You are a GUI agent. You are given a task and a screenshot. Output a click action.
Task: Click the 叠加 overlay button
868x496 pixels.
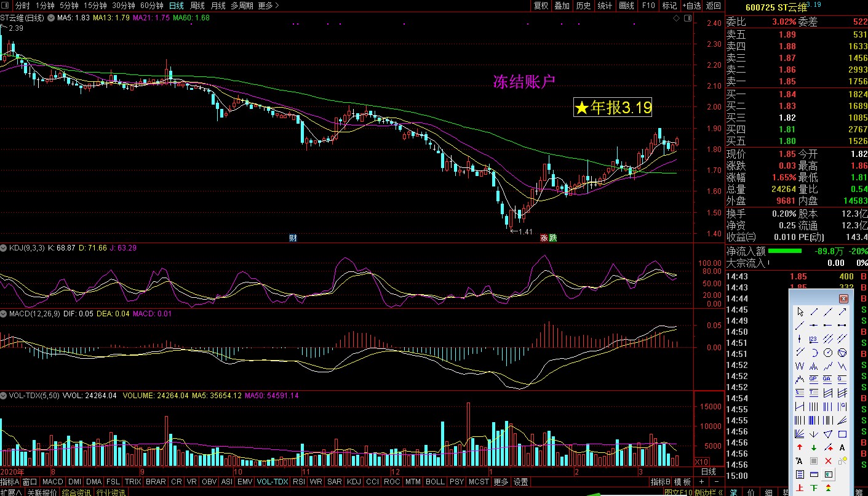(562, 6)
